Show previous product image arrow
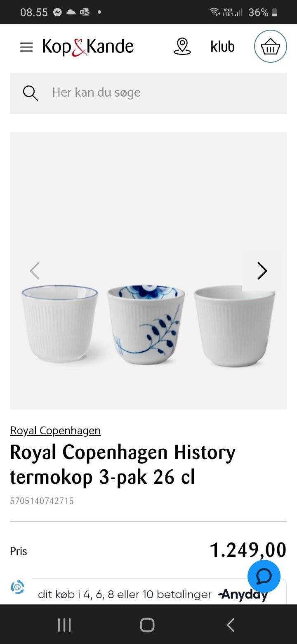The image size is (297, 644). (35, 271)
